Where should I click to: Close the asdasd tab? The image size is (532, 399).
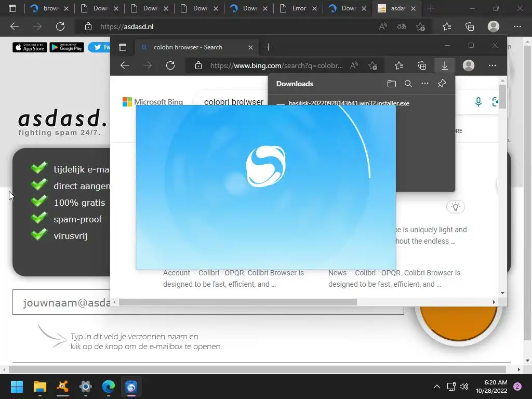click(413, 8)
